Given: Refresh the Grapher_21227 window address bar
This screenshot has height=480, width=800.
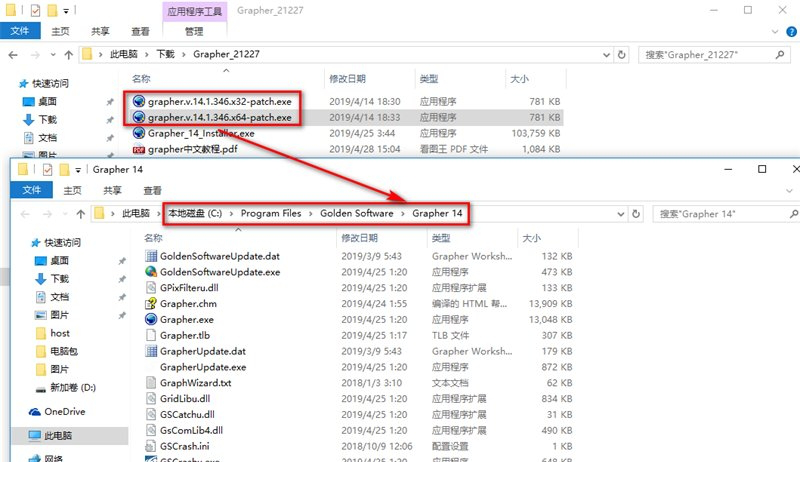Looking at the screenshot, I should 621,55.
